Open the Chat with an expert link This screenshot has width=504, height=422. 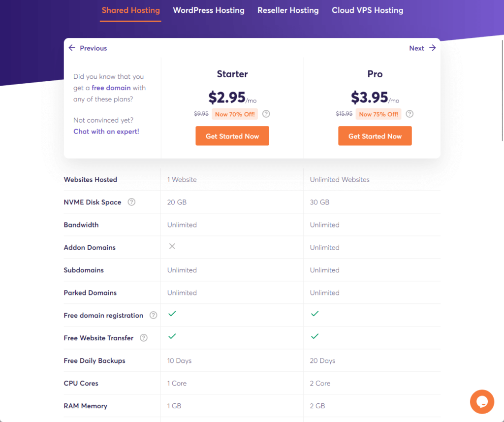tap(106, 131)
